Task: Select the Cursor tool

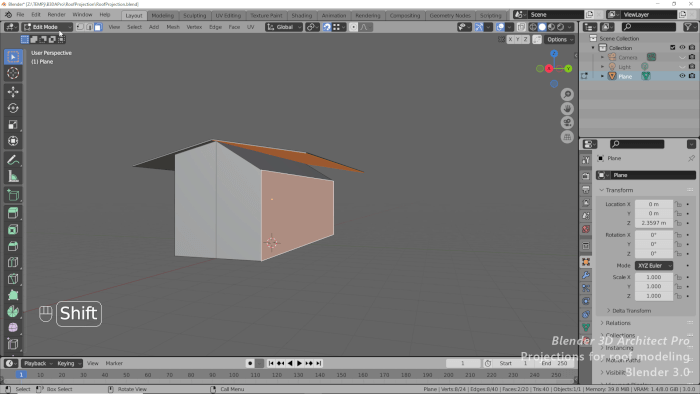Action: coord(13,73)
